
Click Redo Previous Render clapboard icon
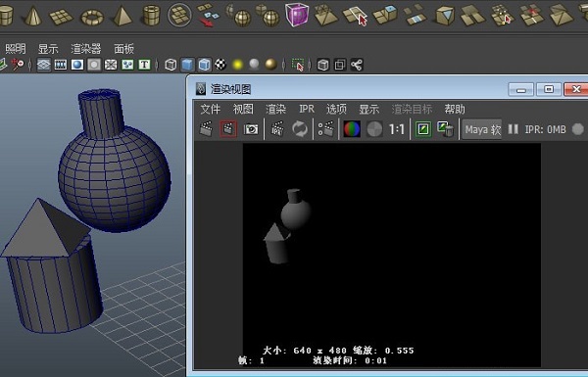[206, 129]
